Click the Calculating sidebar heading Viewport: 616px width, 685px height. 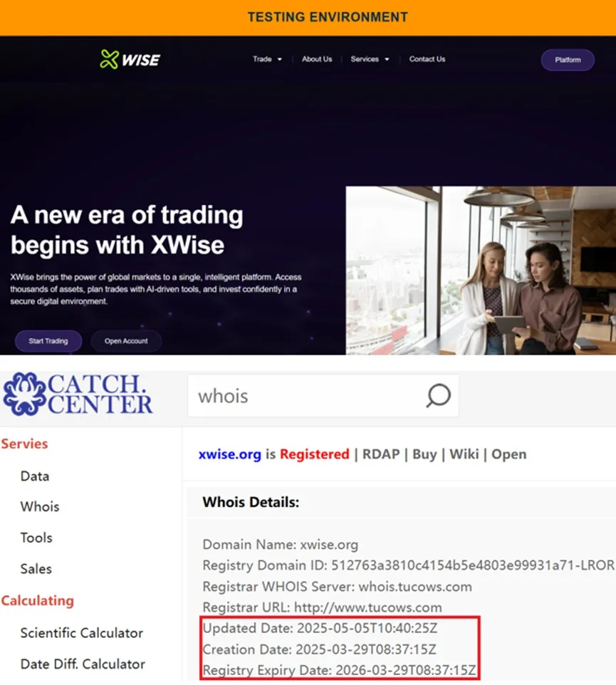tap(38, 601)
